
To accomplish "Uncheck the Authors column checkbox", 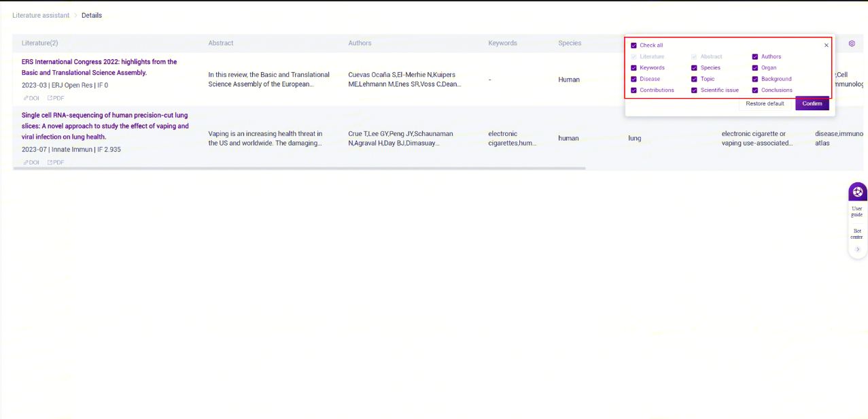I will [755, 56].
